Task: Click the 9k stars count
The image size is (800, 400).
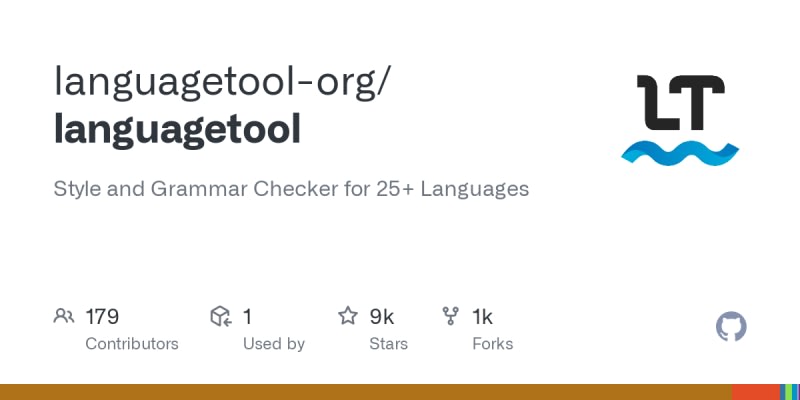Action: (x=382, y=317)
